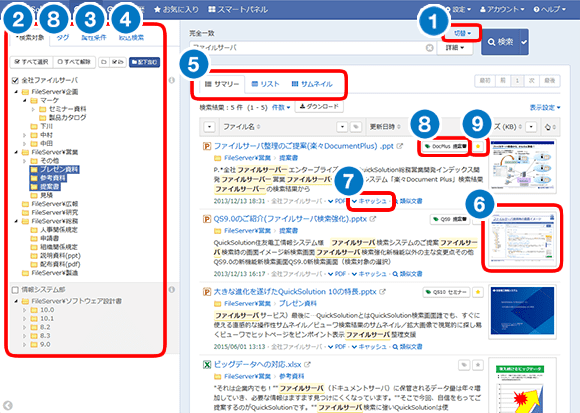
Task: Switch to the サムネイル view tab
Action: point(312,84)
